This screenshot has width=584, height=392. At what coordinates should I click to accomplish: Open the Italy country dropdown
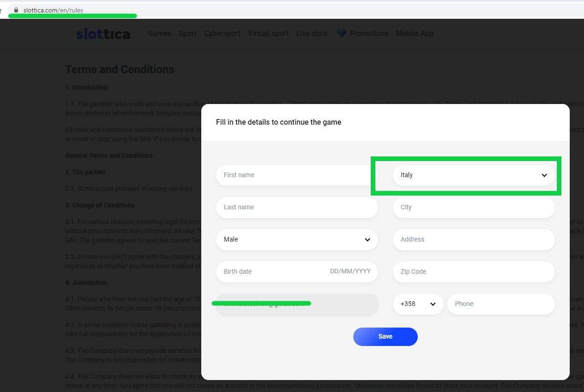(x=473, y=175)
